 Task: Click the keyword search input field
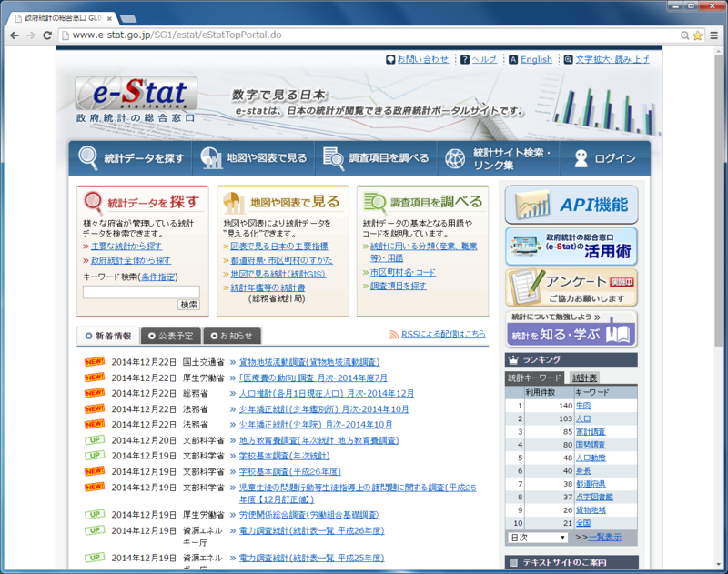(141, 292)
